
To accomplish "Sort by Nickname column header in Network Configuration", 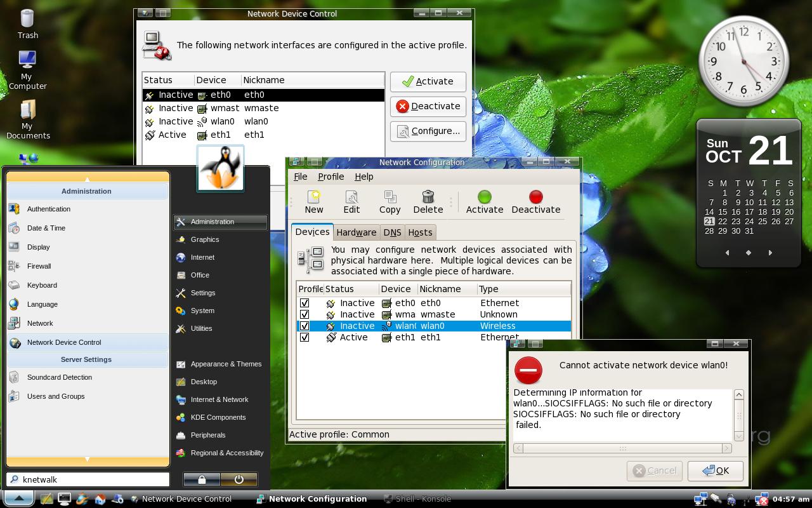I will (447, 289).
